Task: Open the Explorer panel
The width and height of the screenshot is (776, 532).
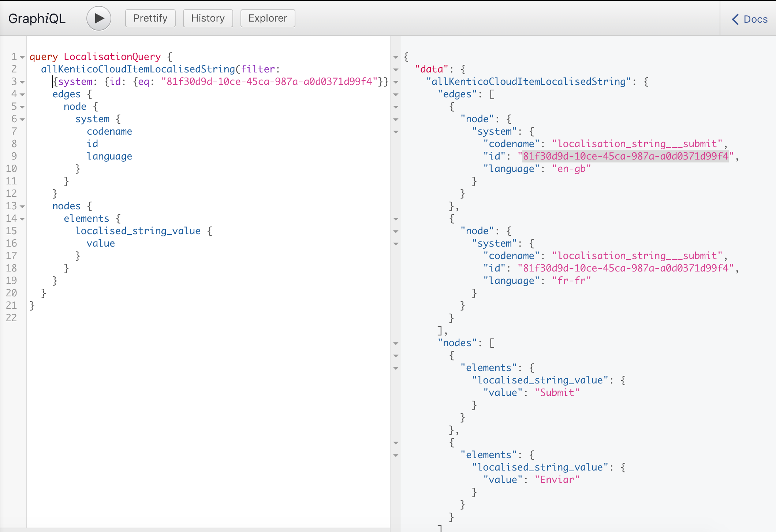Action: 268,18
